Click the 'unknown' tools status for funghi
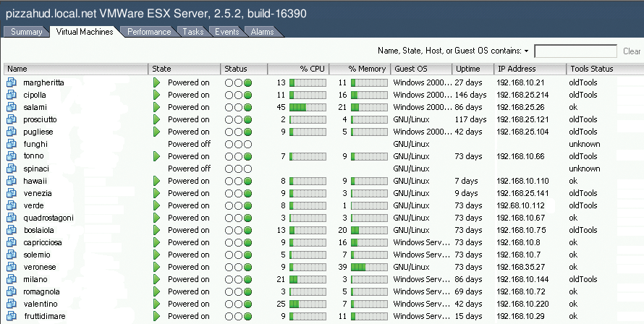644x324 pixels. (x=585, y=144)
